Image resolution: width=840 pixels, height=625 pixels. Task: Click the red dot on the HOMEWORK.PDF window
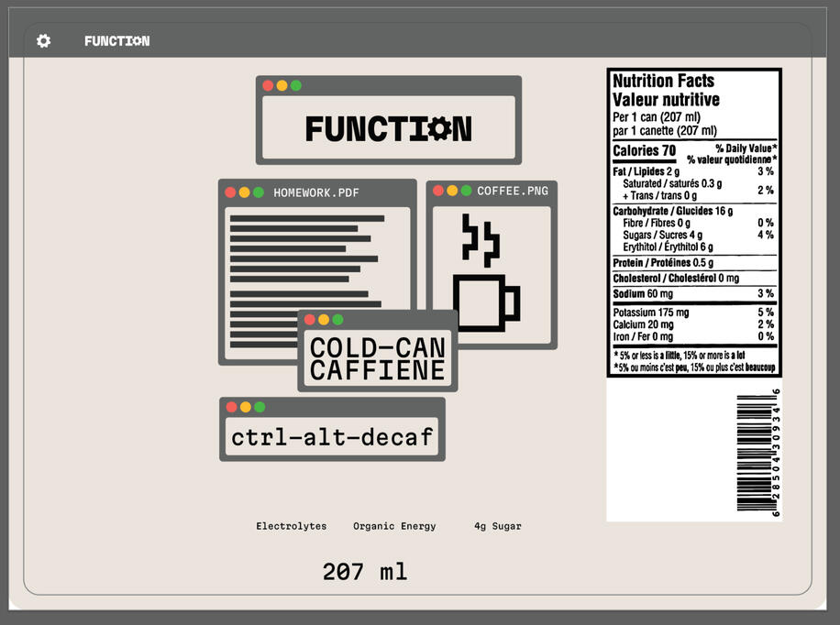coord(230,192)
